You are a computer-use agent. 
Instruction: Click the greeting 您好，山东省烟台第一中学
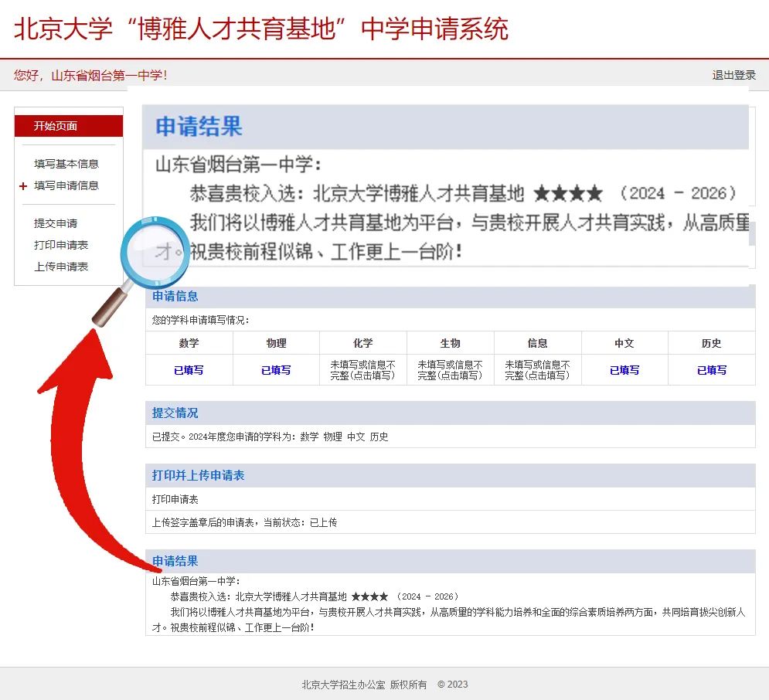(90, 75)
